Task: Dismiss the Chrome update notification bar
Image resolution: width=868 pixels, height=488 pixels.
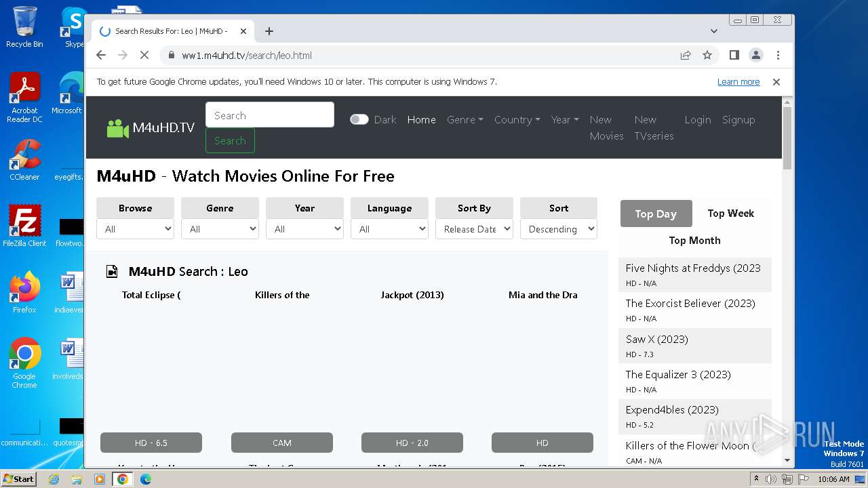Action: coord(776,82)
